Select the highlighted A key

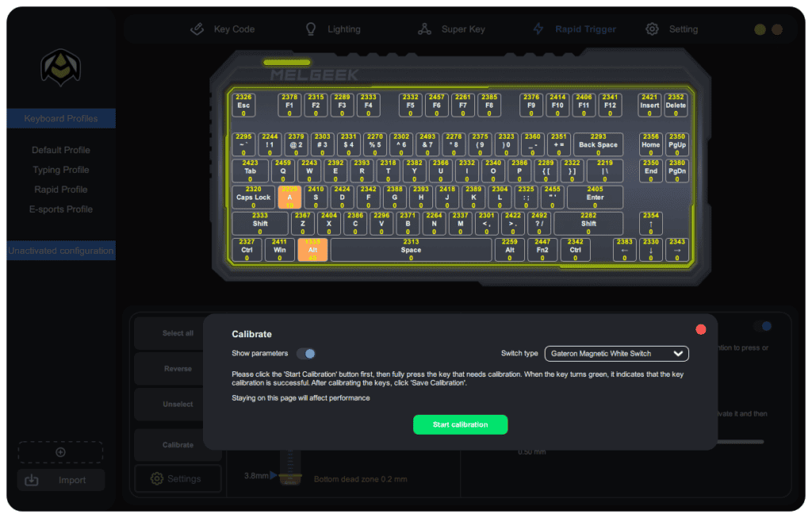[289, 197]
